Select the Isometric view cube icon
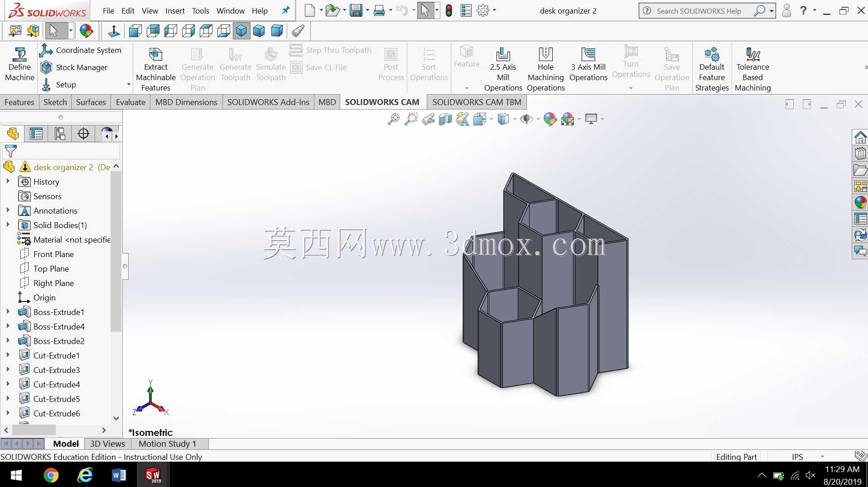The image size is (868, 487). (241, 31)
